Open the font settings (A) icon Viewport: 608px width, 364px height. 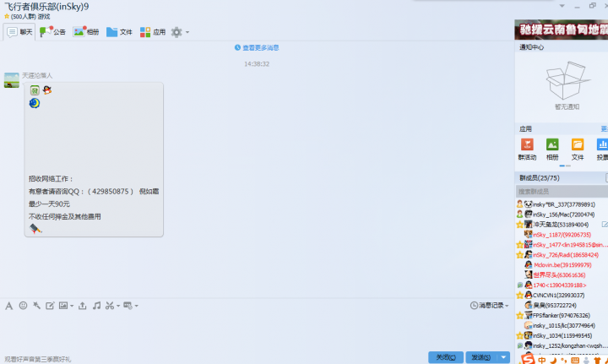point(8,305)
